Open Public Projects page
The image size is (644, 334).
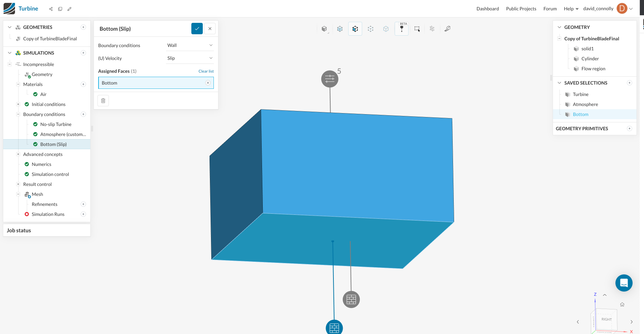[521, 9]
